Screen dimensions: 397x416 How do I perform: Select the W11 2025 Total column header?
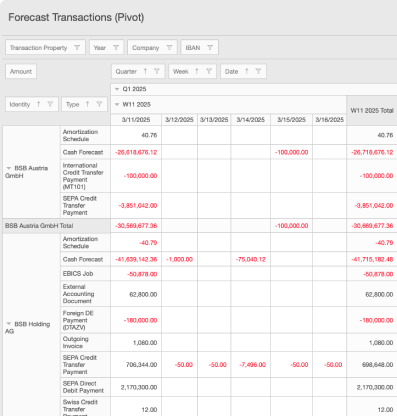pos(372,111)
